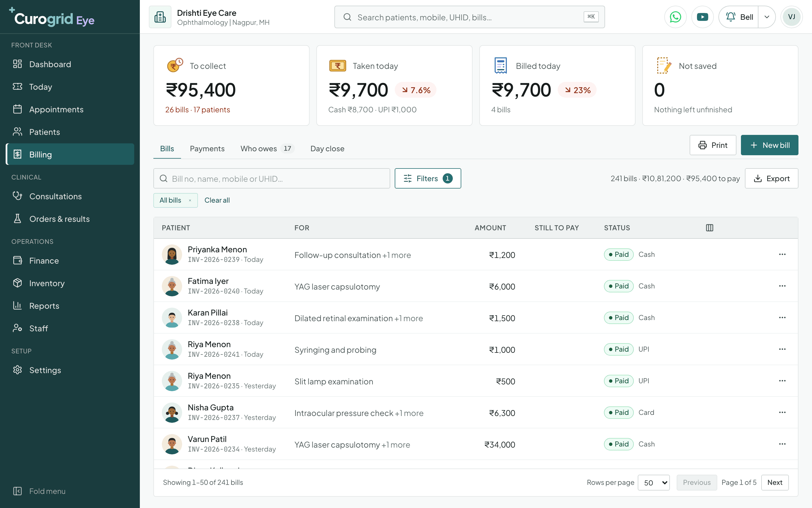Open column chooser in table header

point(709,228)
